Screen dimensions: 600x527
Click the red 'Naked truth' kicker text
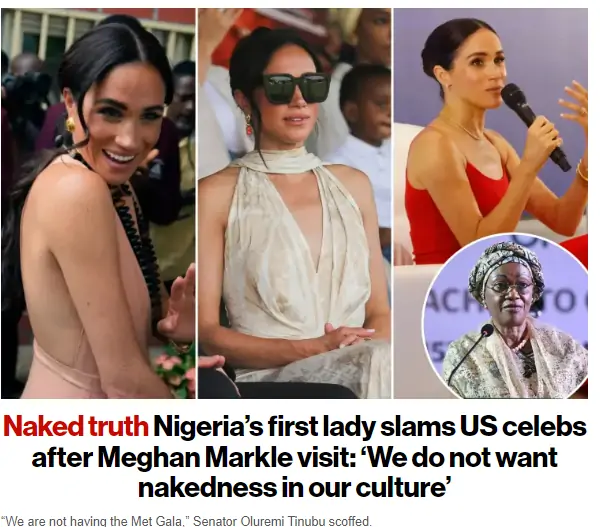[x=76, y=426]
